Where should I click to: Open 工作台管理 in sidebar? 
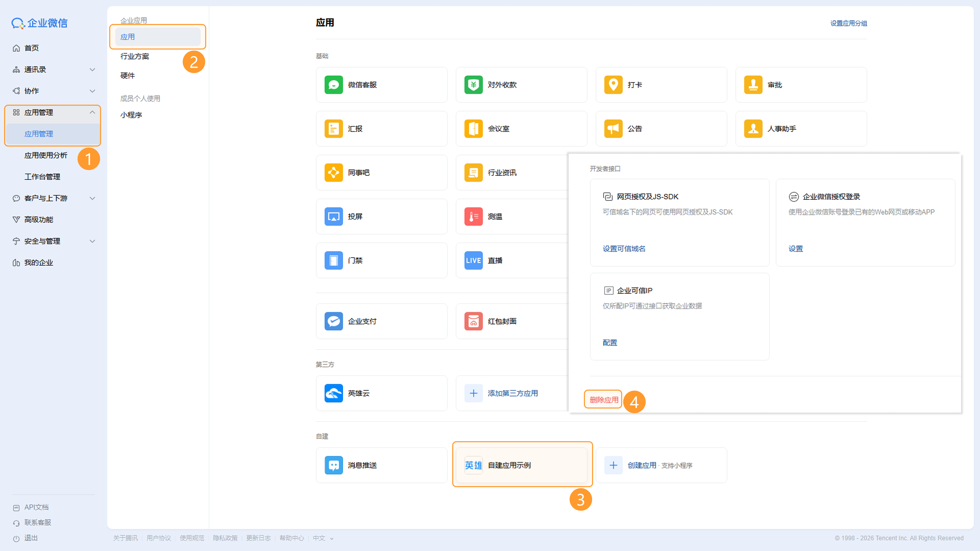tap(42, 177)
